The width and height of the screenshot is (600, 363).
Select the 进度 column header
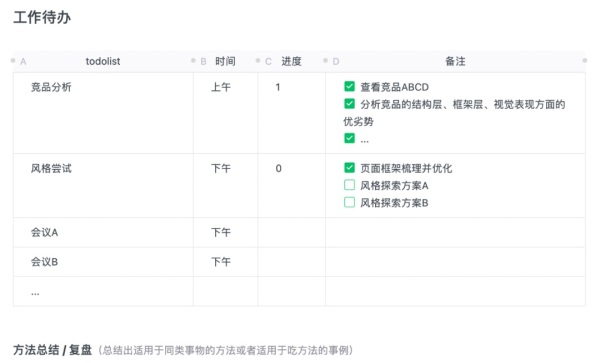coord(291,61)
